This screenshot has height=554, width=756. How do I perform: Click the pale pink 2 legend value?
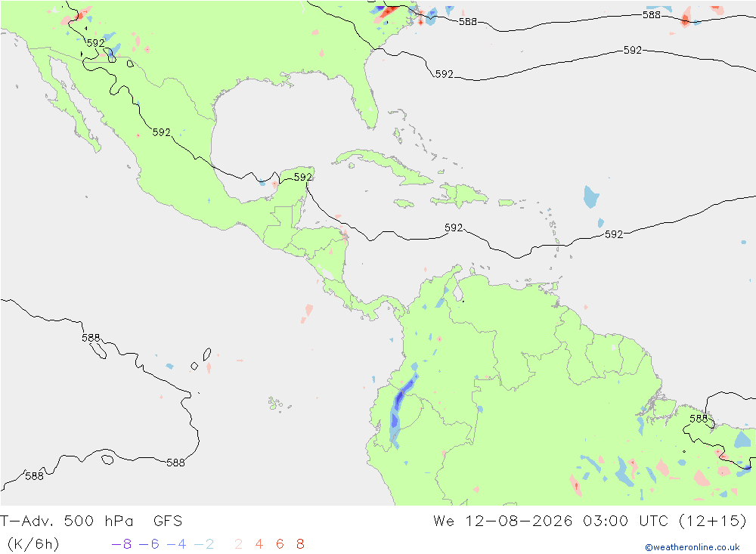[x=239, y=544]
